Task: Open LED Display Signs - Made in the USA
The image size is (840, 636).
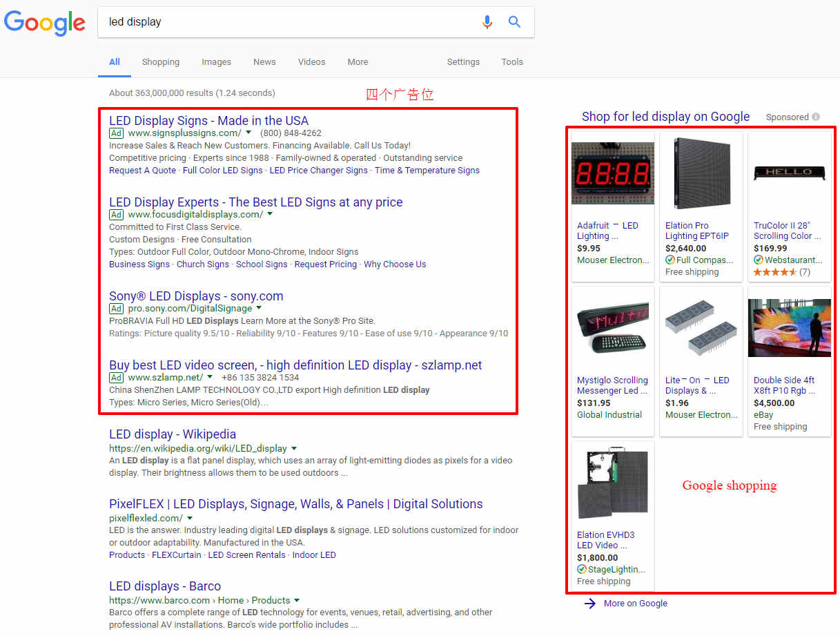Action: (x=208, y=120)
